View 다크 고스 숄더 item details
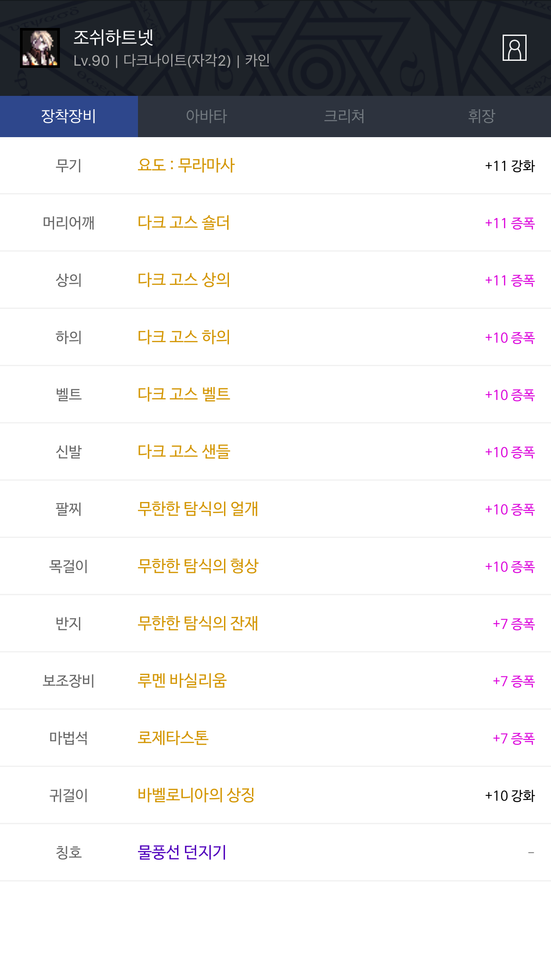The image size is (551, 980). [184, 222]
